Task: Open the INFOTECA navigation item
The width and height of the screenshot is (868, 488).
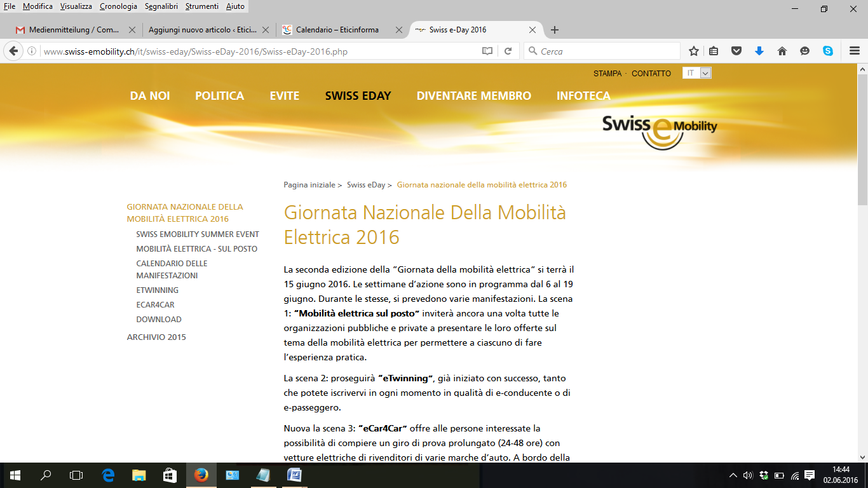Action: [x=583, y=96]
